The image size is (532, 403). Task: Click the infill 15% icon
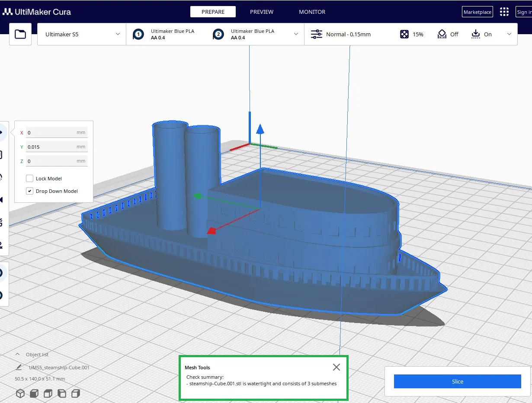(404, 34)
